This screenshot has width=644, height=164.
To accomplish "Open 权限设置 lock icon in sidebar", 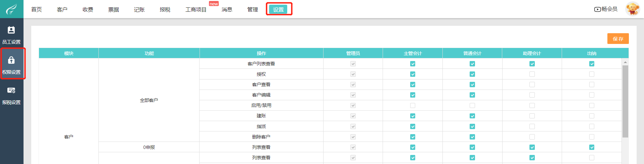I will [x=11, y=60].
